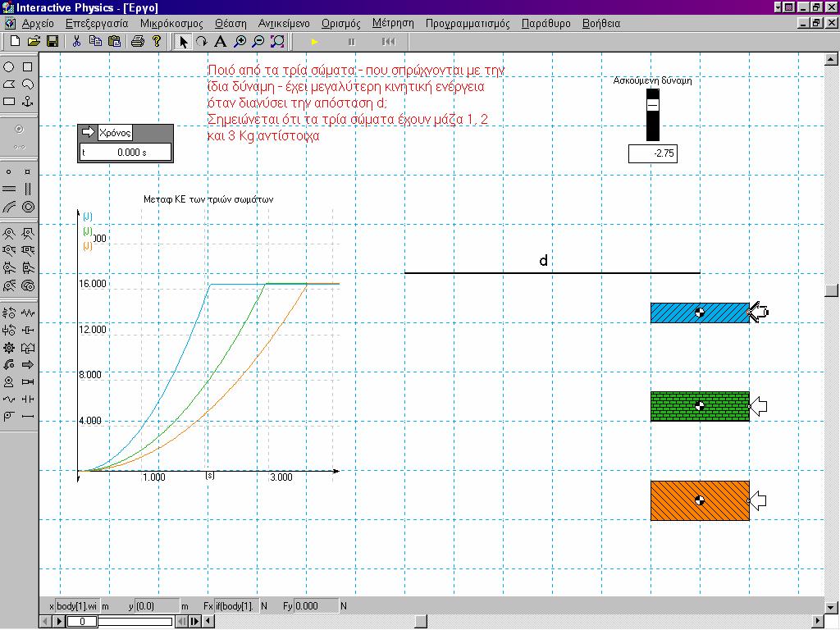Open the Παράθυρο menu
840x630 pixels.
coord(546,24)
